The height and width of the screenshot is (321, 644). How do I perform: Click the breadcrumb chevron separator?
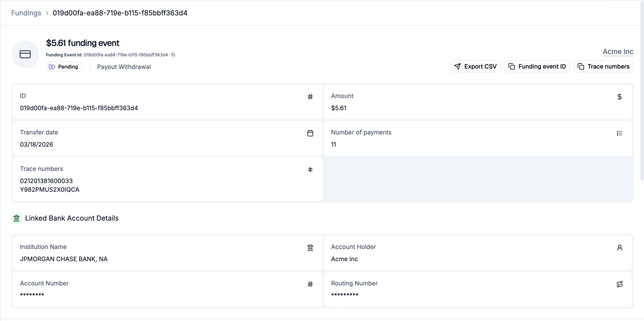coord(47,13)
